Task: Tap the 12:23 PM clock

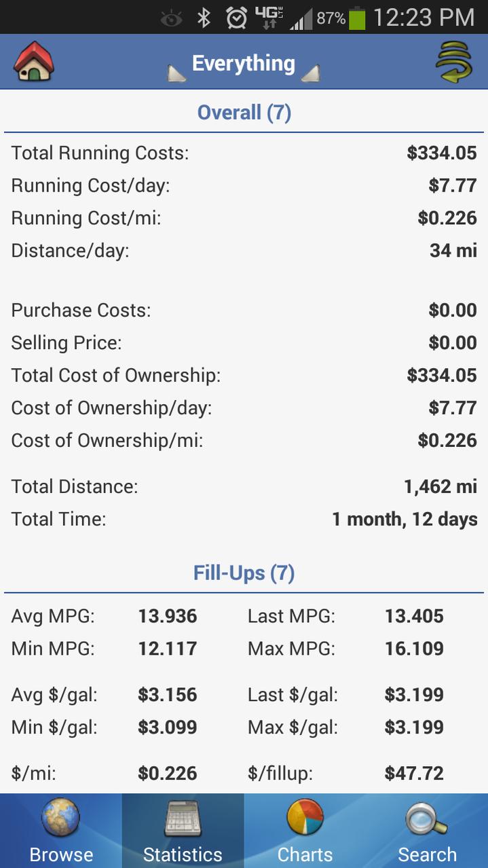Action: tap(424, 18)
